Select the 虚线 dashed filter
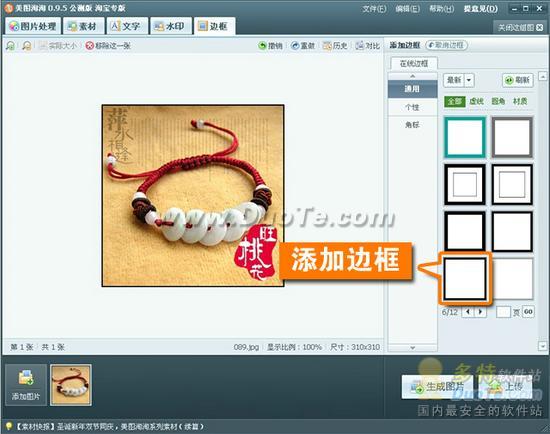The height and width of the screenshot is (434, 550). (476, 101)
